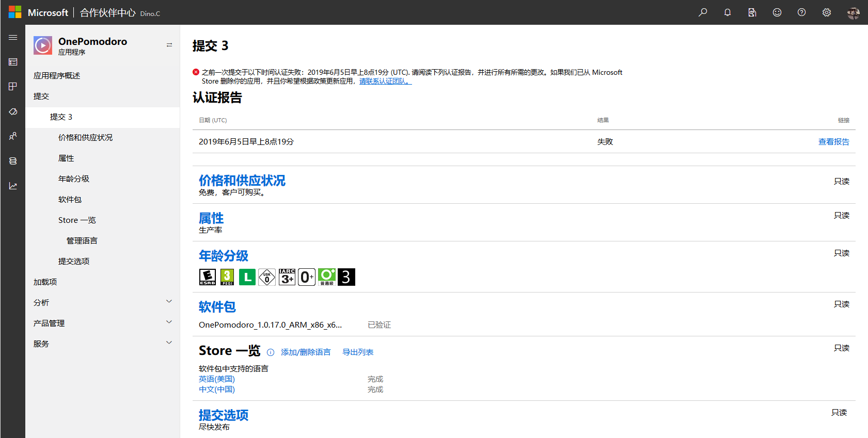Click the Microsoft logo in header
868x438 pixels.
38,12
